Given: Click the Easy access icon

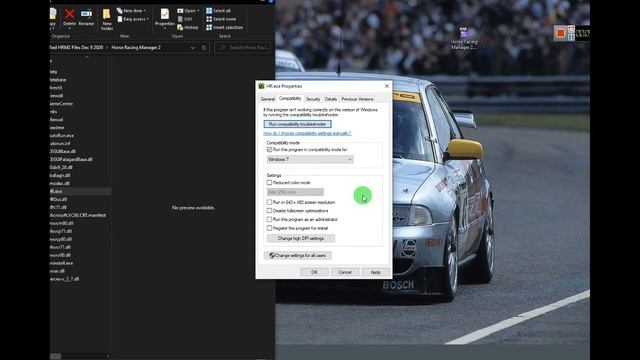Looking at the screenshot, I should tap(120, 19).
